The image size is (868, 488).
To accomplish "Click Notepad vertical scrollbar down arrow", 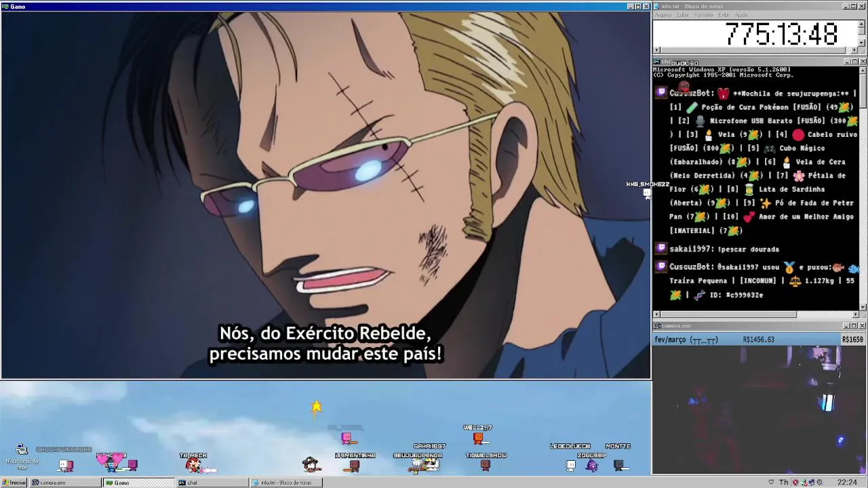I will [x=862, y=42].
